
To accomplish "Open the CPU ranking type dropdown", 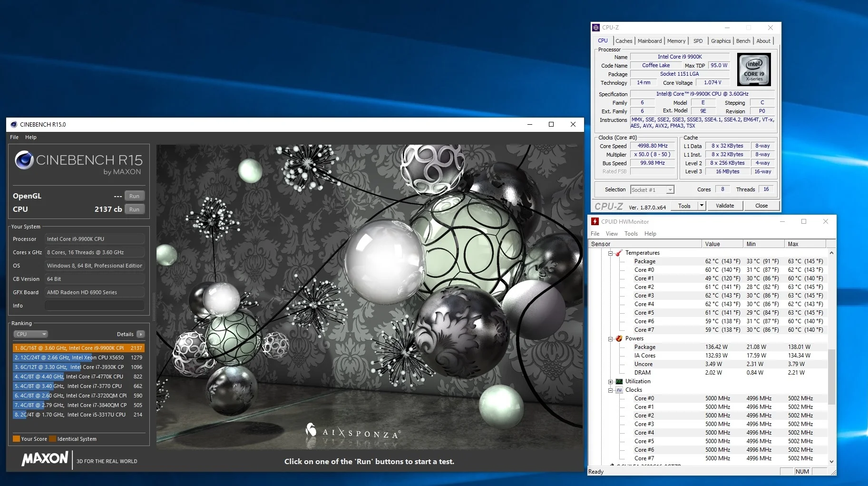I will click(30, 334).
